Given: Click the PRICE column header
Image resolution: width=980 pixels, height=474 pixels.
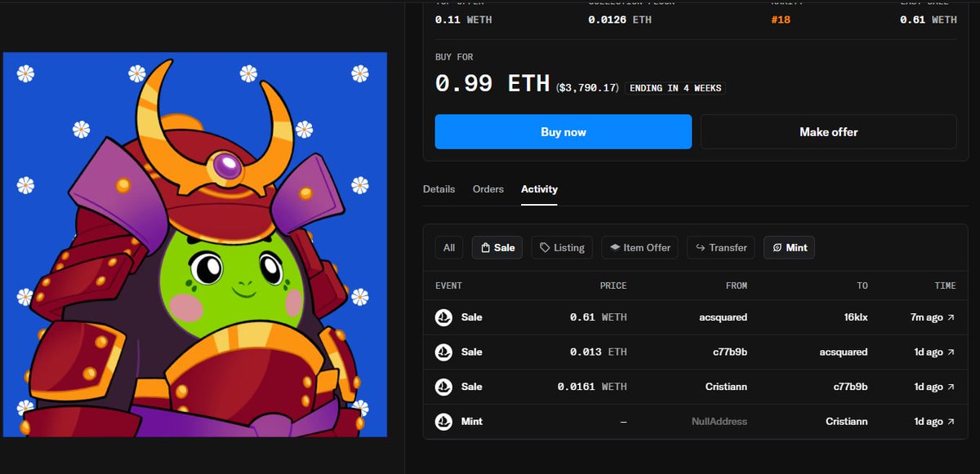Looking at the screenshot, I should point(613,286).
